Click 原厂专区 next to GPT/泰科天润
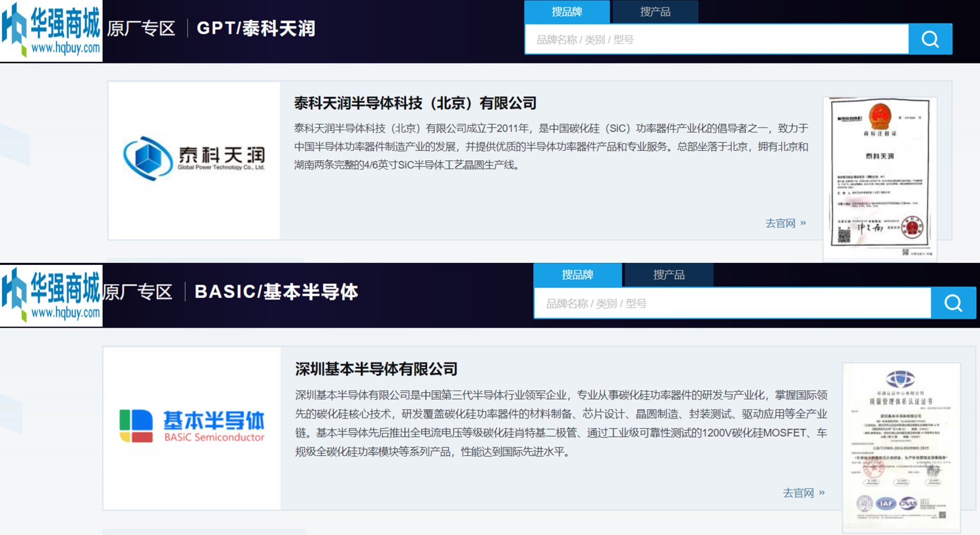The image size is (980, 535). [x=141, y=29]
